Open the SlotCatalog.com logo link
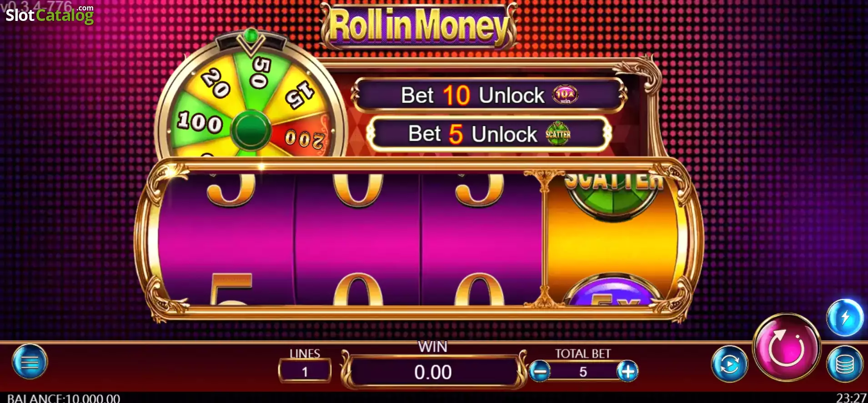 coord(50,15)
